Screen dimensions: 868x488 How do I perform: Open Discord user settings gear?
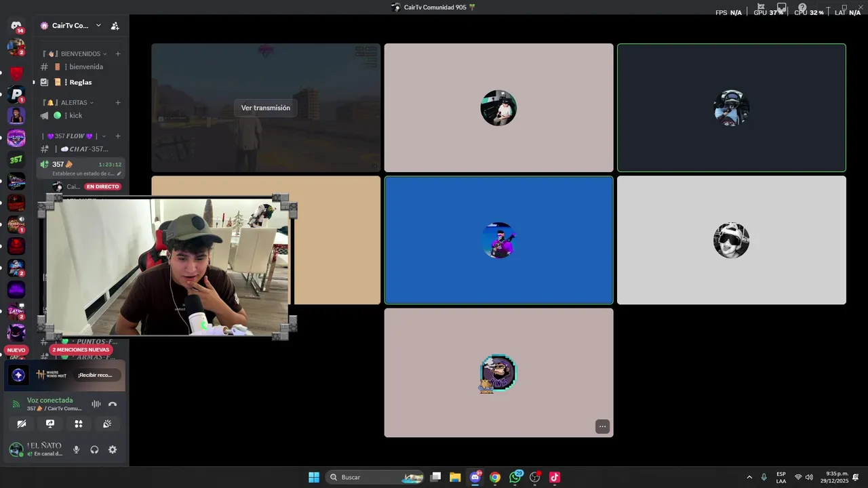113,449
